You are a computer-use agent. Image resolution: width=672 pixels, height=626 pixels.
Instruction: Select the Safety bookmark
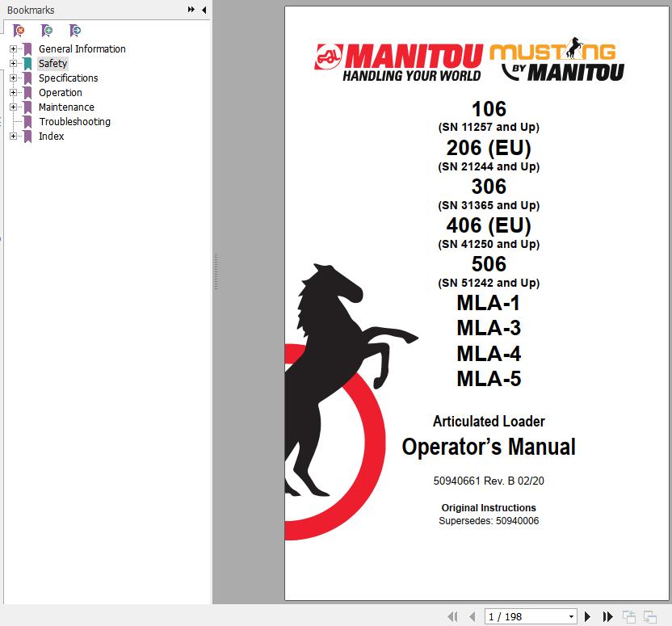click(x=52, y=64)
